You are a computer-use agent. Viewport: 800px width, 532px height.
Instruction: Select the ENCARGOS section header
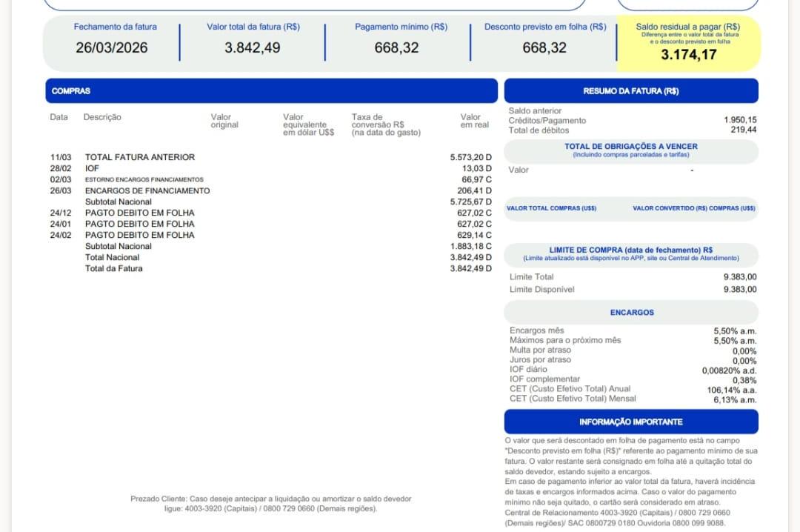pyautogui.click(x=630, y=312)
